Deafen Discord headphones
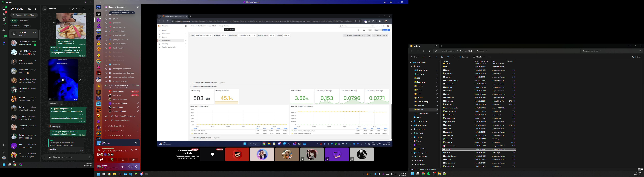 coord(129,167)
